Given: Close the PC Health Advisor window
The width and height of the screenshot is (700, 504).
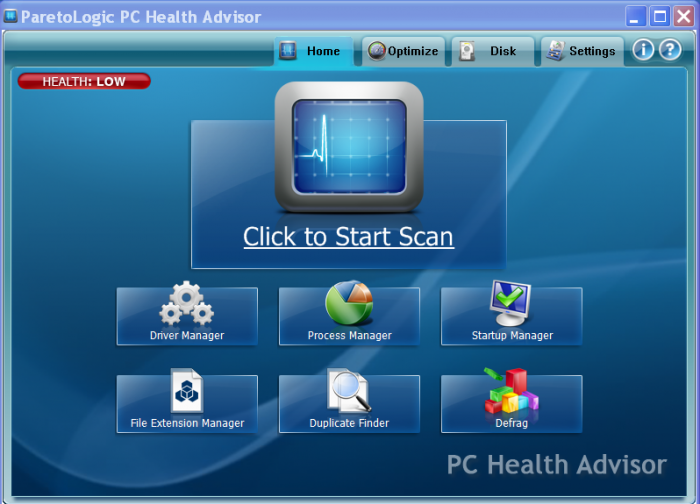Looking at the screenshot, I should pos(683,17).
